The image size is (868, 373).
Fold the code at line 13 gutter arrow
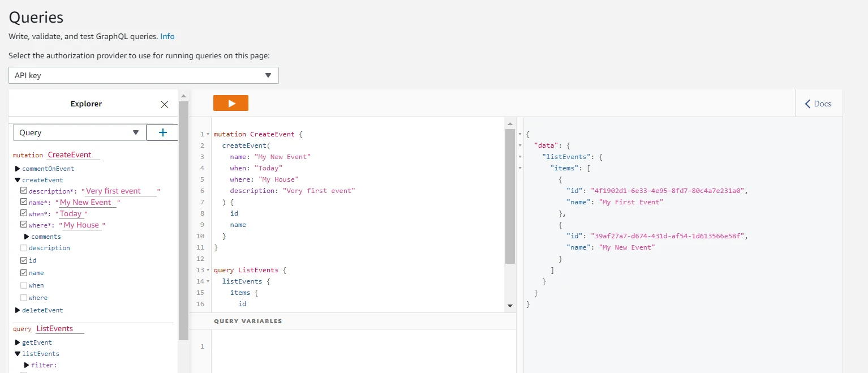pos(208,270)
